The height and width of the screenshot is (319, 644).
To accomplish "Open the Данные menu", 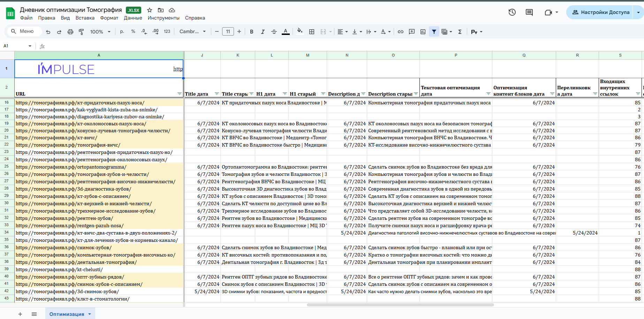I will click(133, 18).
